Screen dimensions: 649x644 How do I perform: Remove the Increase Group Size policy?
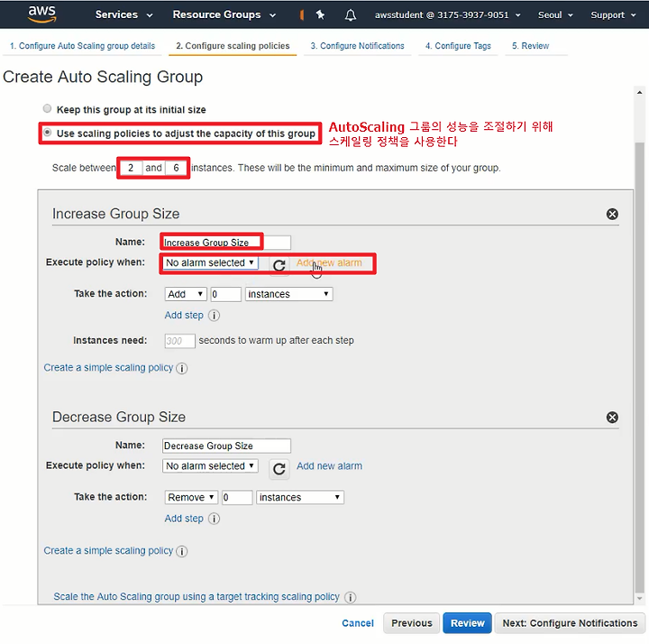[x=612, y=214]
